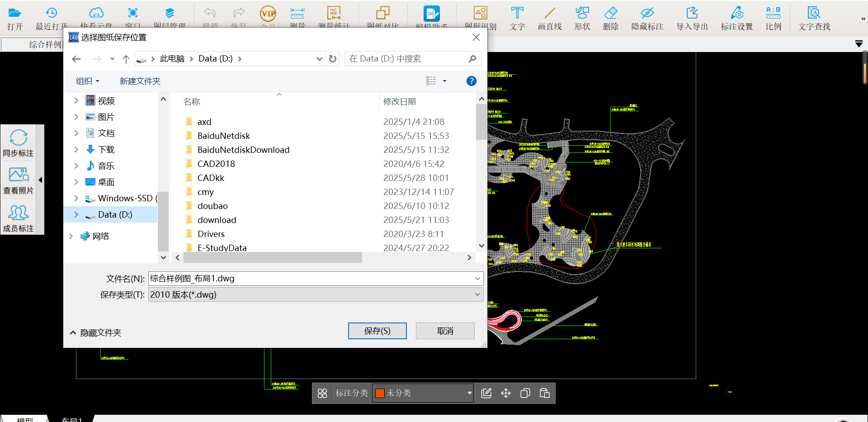Viewport: 868px width, 422px height.
Task: Expand the 视频 tree node
Action: coord(76,100)
